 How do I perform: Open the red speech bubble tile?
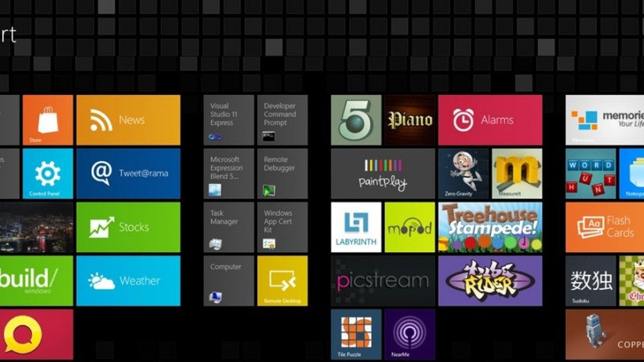click(x=36, y=334)
